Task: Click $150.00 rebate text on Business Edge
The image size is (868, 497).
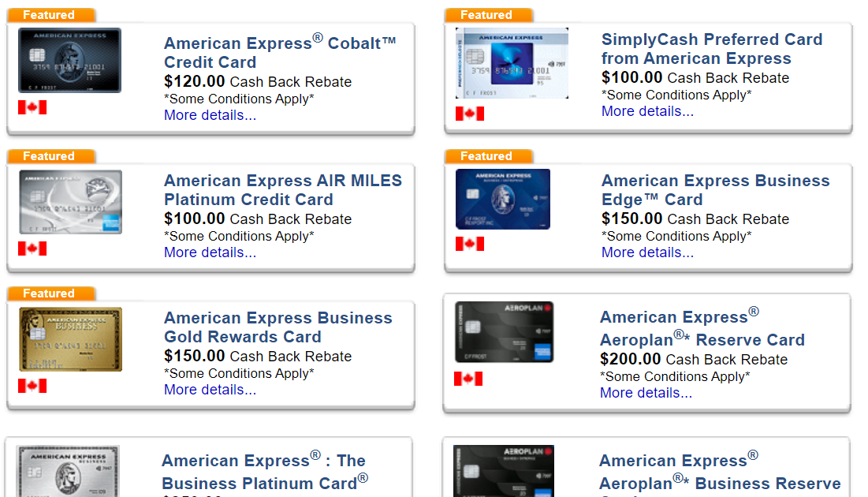Action: (x=695, y=219)
